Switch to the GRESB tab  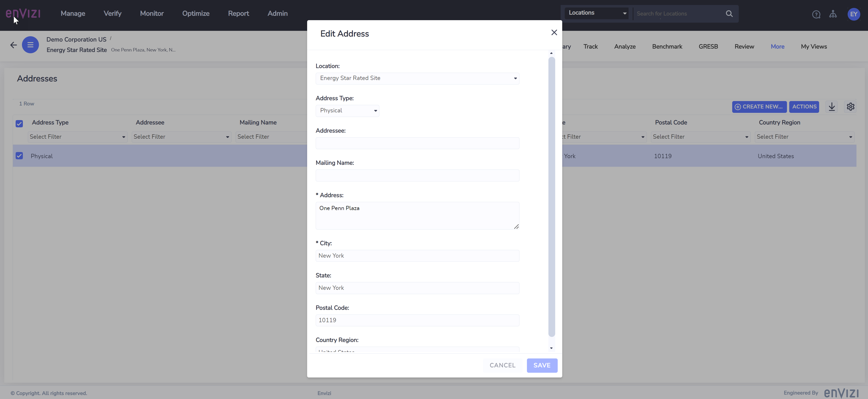coord(708,46)
